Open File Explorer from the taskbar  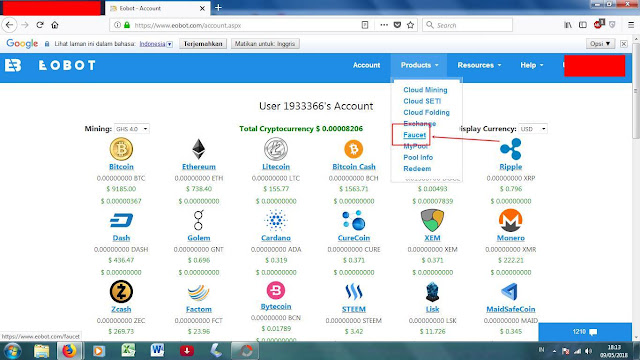click(x=41, y=351)
